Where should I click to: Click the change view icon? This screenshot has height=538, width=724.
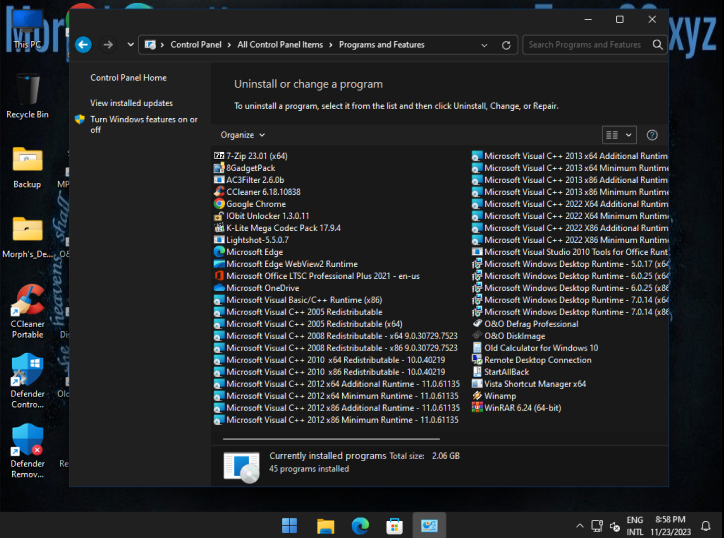[612, 135]
